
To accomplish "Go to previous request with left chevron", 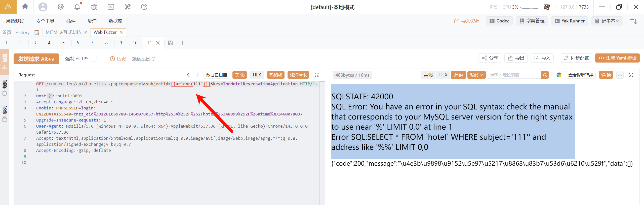I will 188,75.
